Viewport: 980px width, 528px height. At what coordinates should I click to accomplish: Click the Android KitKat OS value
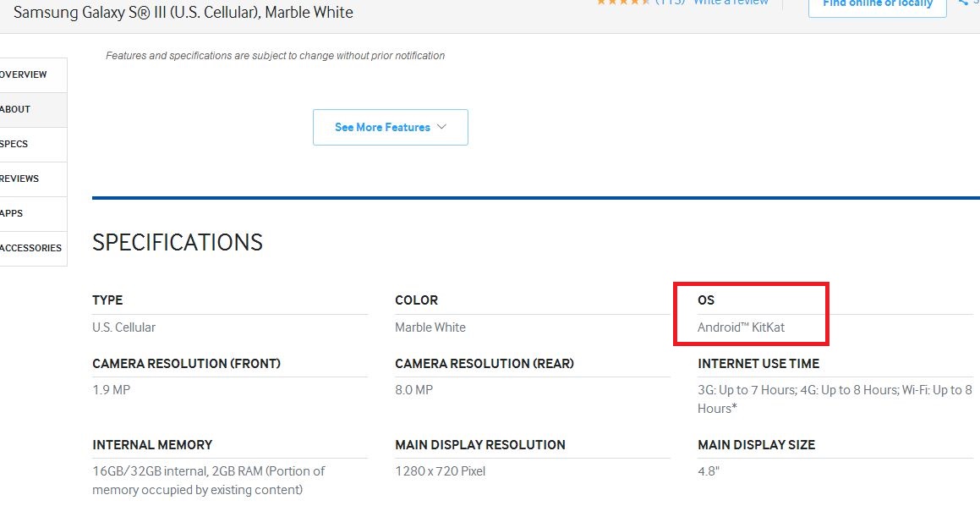(741, 327)
